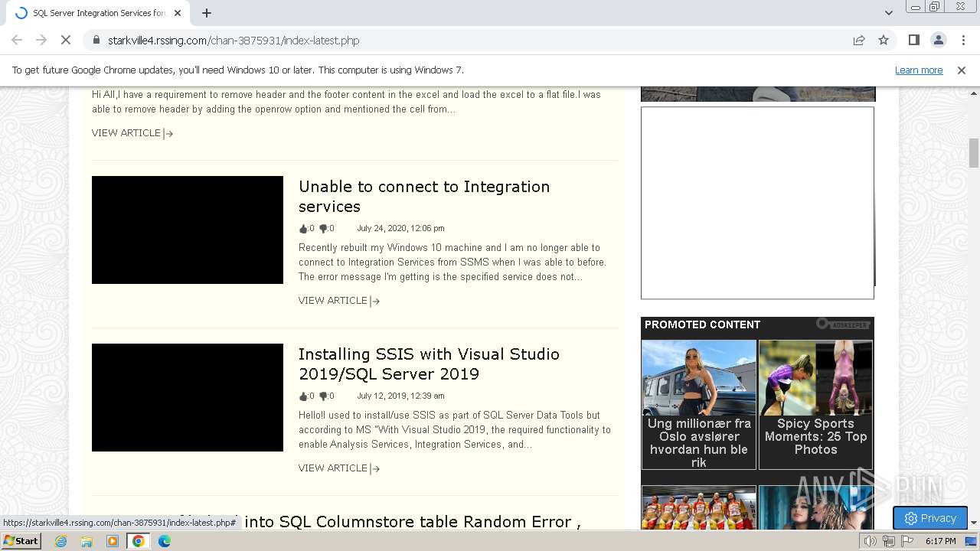The width and height of the screenshot is (980, 551).
Task: Open 'Installing SSIS with Visual Studio 2019' article
Action: click(x=429, y=364)
